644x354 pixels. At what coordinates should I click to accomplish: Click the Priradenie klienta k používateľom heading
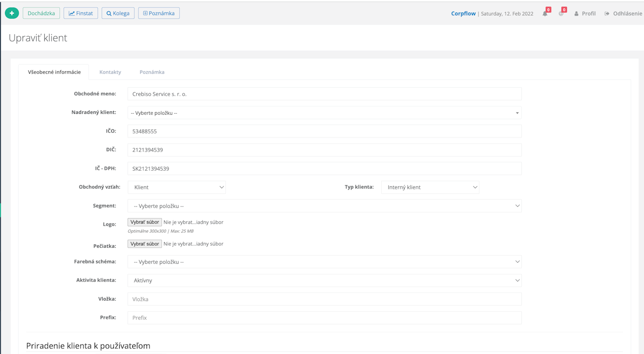[x=88, y=345]
